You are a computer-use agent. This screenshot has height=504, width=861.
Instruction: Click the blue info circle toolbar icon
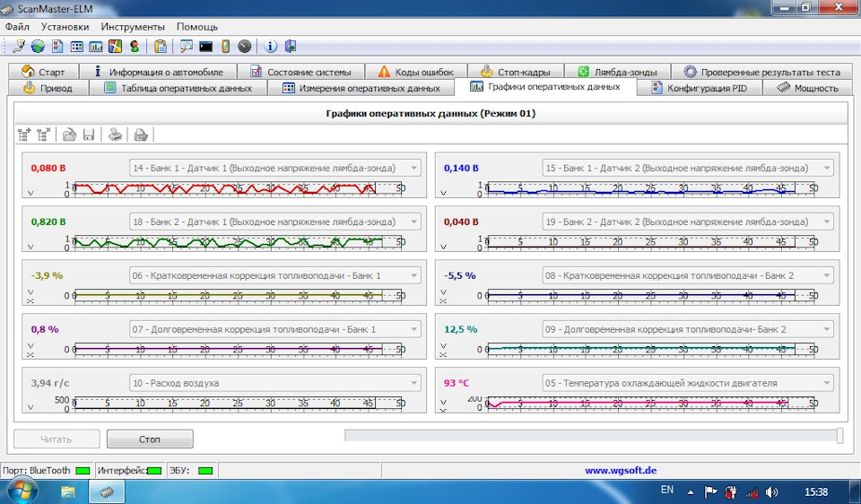[270, 47]
